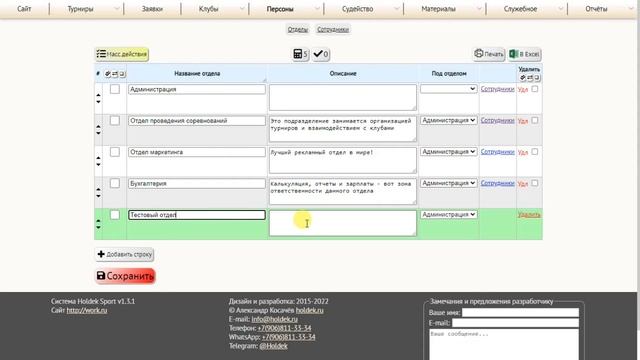Sort by the Название отдела column header
The height and width of the screenshot is (360, 640).
tap(197, 73)
